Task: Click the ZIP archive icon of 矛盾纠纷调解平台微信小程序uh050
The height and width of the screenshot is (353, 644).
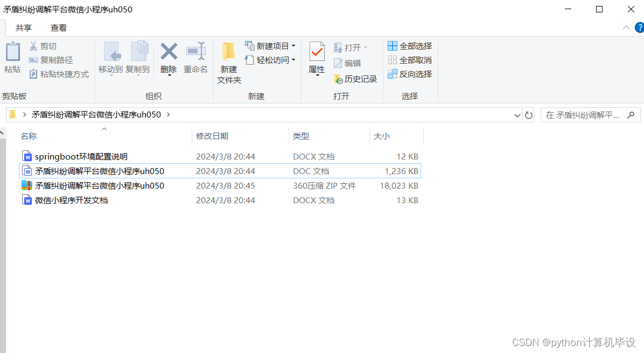Action: point(27,185)
